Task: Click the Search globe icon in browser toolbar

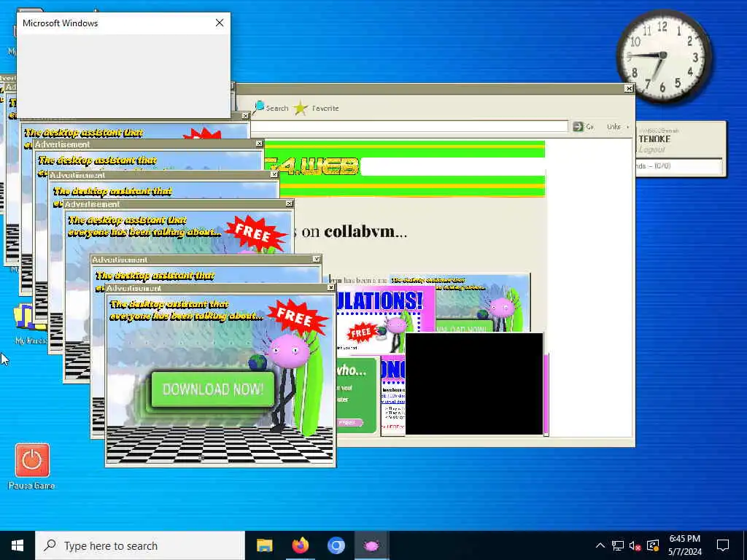Action: [259, 107]
